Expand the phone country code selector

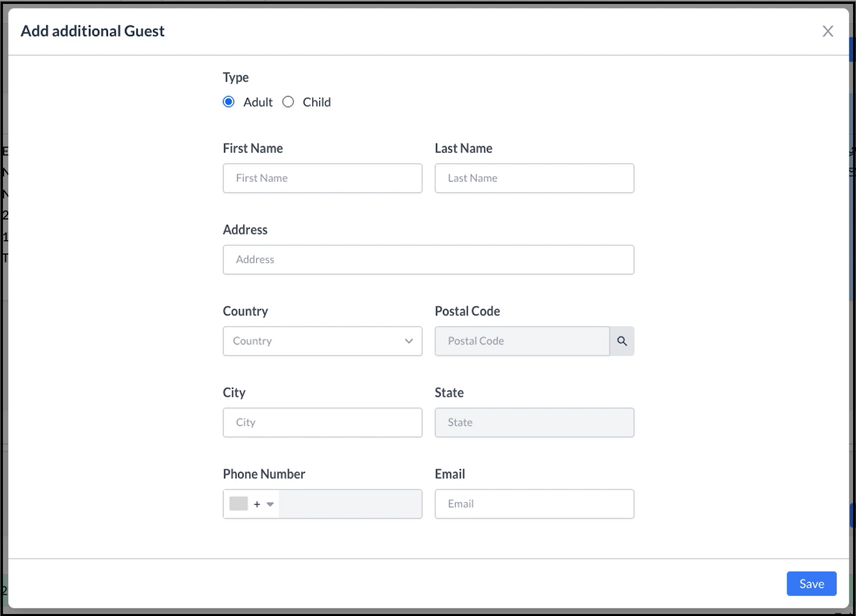point(270,504)
